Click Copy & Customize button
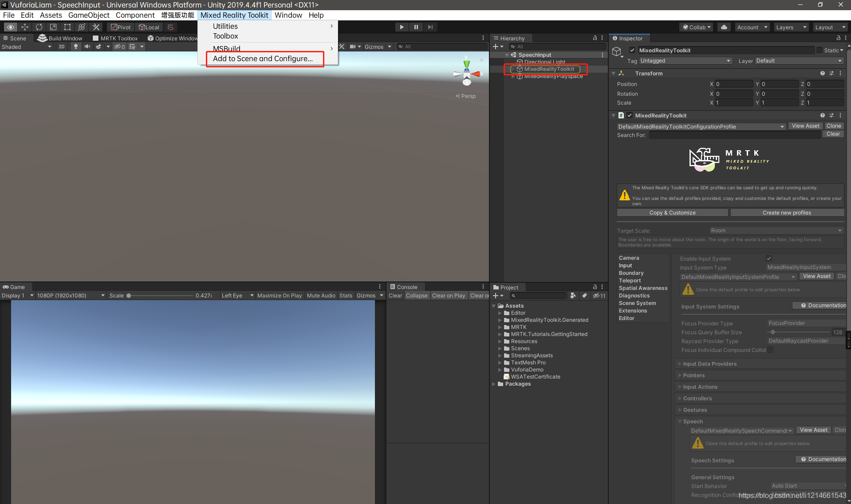Image resolution: width=851 pixels, height=504 pixels. point(672,213)
